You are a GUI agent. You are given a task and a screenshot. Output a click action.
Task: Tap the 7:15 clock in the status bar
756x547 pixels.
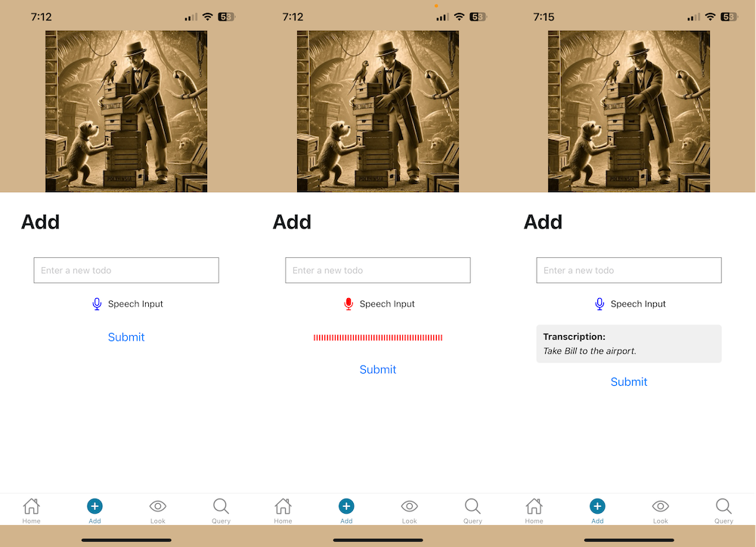coord(544,17)
